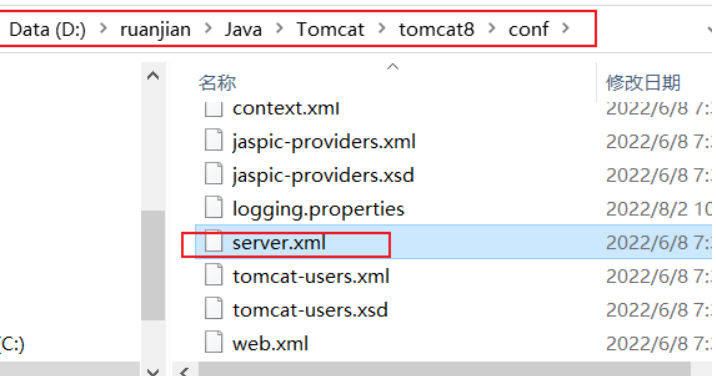Click the jaspic-providers.xml file icon

[213, 141]
